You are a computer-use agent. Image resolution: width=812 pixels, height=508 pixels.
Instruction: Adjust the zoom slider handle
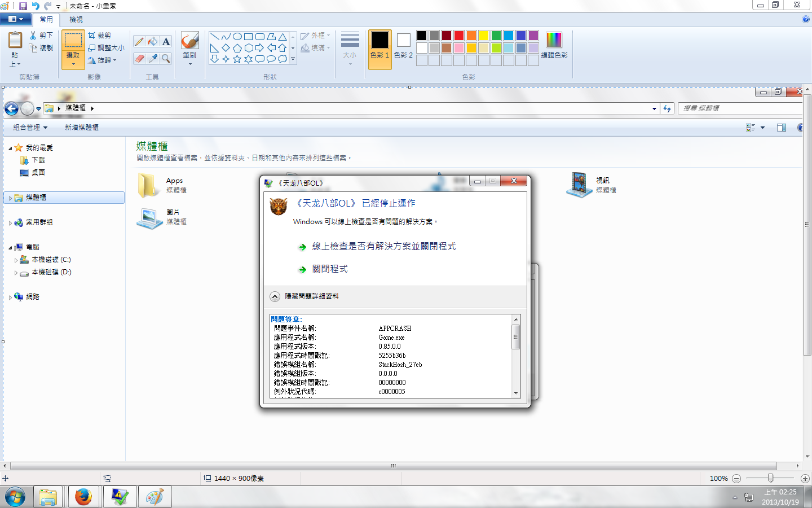(770, 478)
